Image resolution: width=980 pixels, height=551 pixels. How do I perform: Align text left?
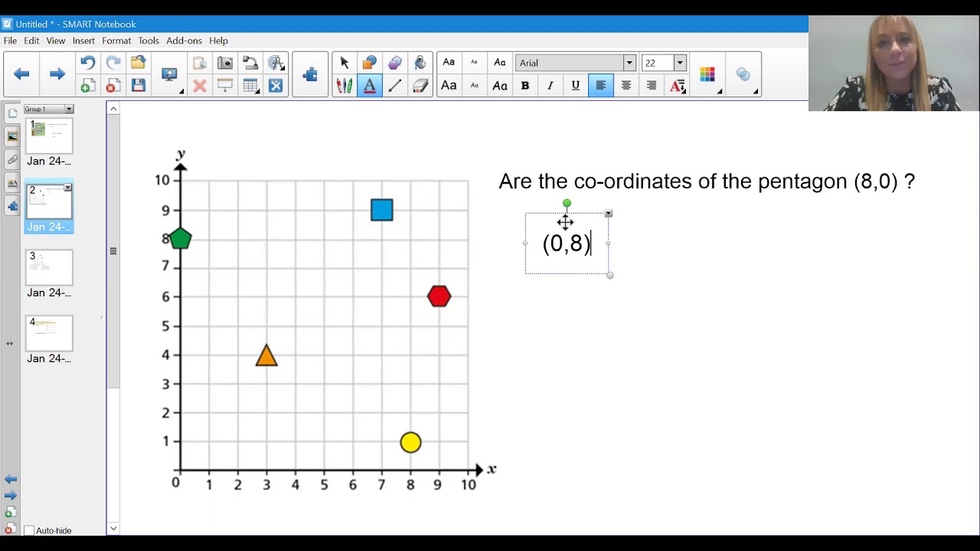(601, 86)
